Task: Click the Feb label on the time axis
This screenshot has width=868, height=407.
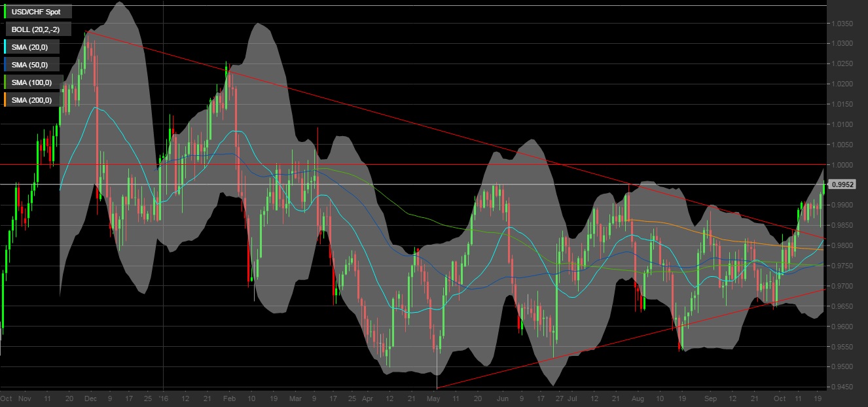Action: (229, 398)
